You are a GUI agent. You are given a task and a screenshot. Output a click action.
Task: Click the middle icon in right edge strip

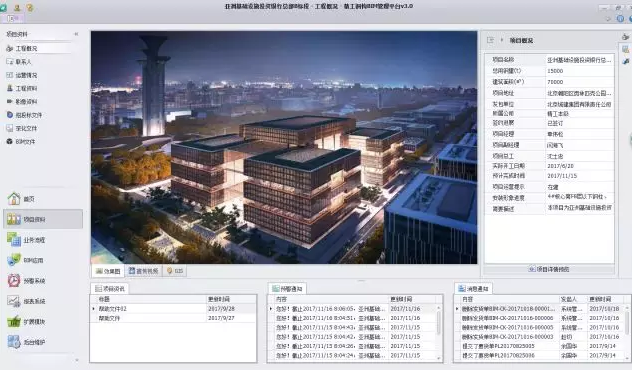pos(626,49)
